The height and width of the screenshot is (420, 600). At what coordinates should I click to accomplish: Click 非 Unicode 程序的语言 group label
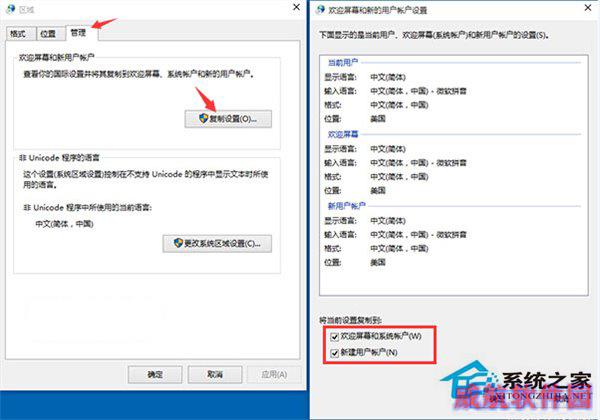click(59, 158)
